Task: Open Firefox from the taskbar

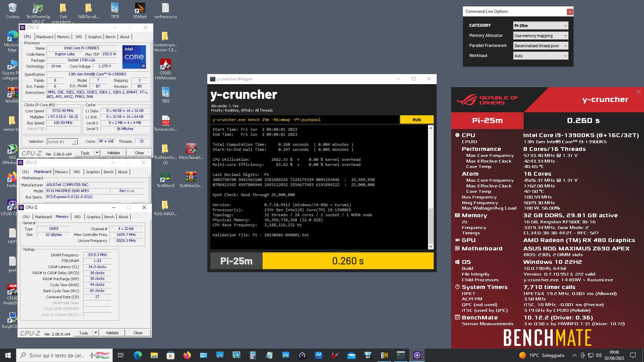Action: tap(187, 355)
